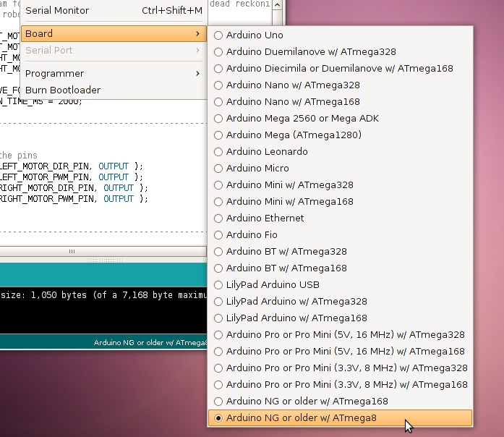
Task: Choose Arduino Leonardo radio option
Action: coord(340,151)
